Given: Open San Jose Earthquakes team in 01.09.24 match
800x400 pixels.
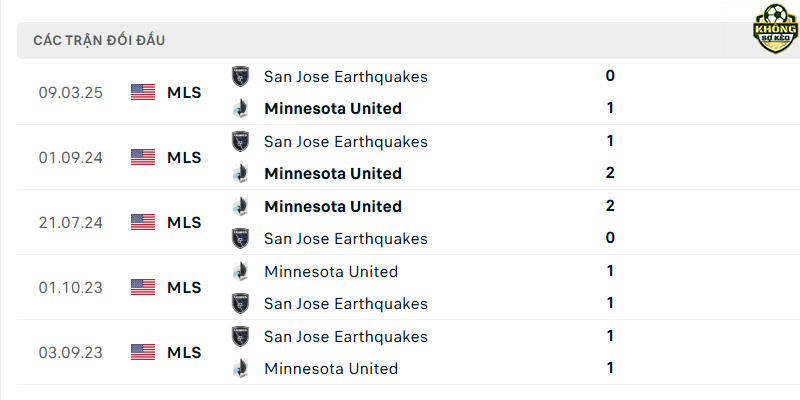Looking at the screenshot, I should [x=346, y=141].
